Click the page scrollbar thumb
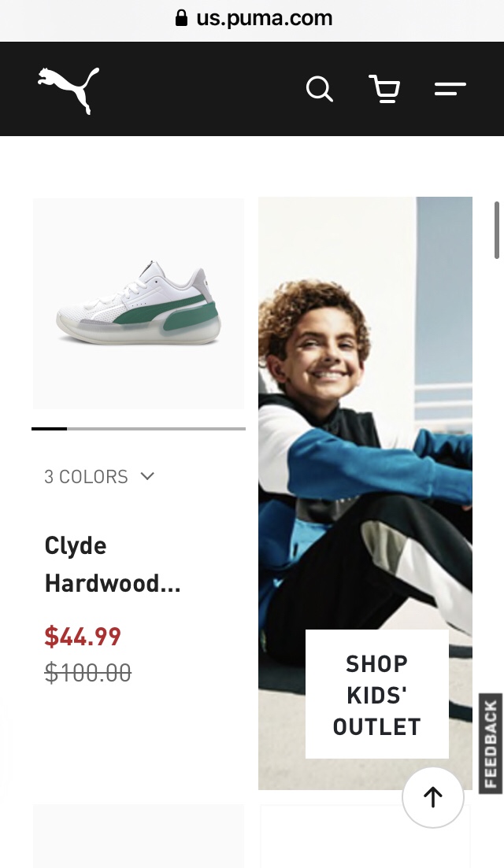Screen dimensions: 504x868 [497, 231]
